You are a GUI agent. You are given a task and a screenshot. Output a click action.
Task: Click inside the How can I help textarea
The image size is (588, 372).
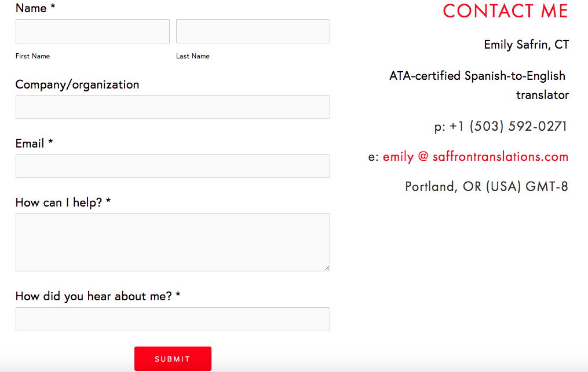[173, 242]
